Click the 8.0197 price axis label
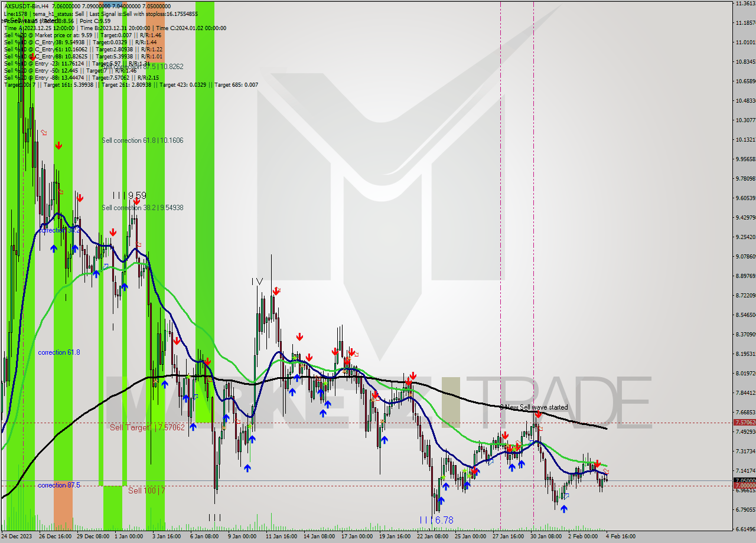756x543 pixels. [745, 374]
